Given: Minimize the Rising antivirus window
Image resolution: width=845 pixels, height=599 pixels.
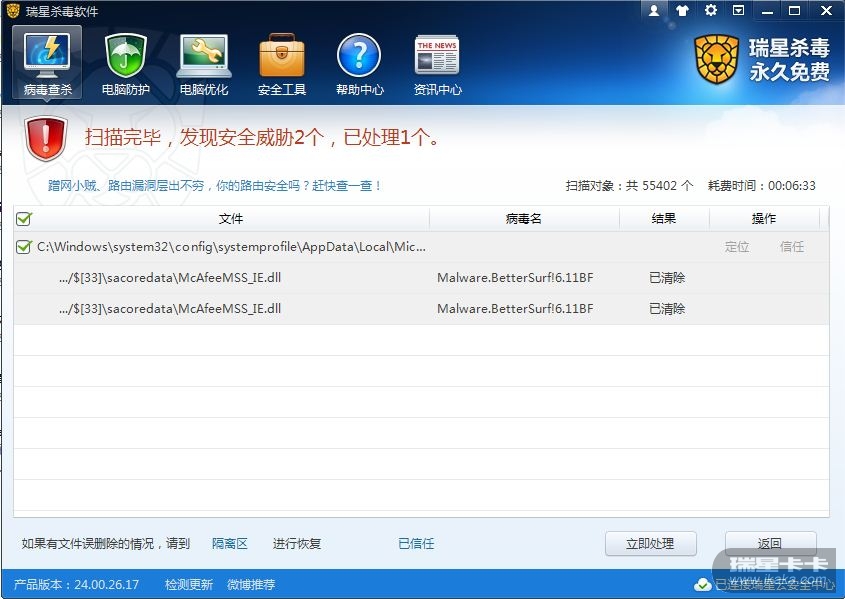Looking at the screenshot, I should tap(767, 10).
